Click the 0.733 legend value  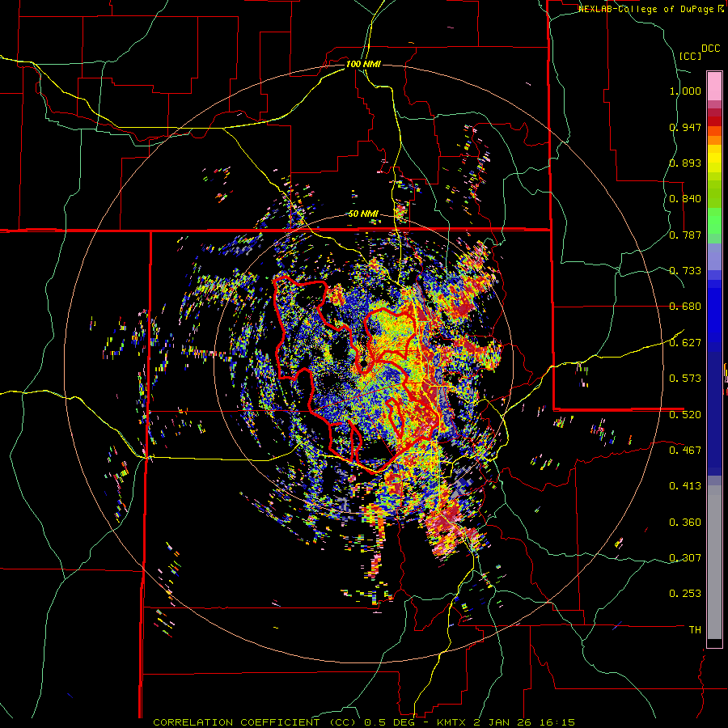685,271
